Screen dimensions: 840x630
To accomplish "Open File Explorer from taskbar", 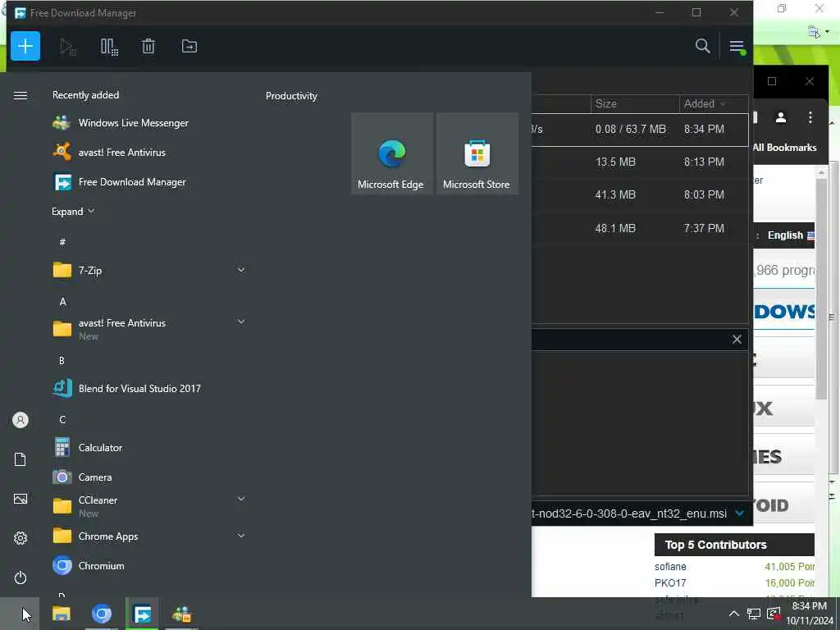I will point(62,614).
